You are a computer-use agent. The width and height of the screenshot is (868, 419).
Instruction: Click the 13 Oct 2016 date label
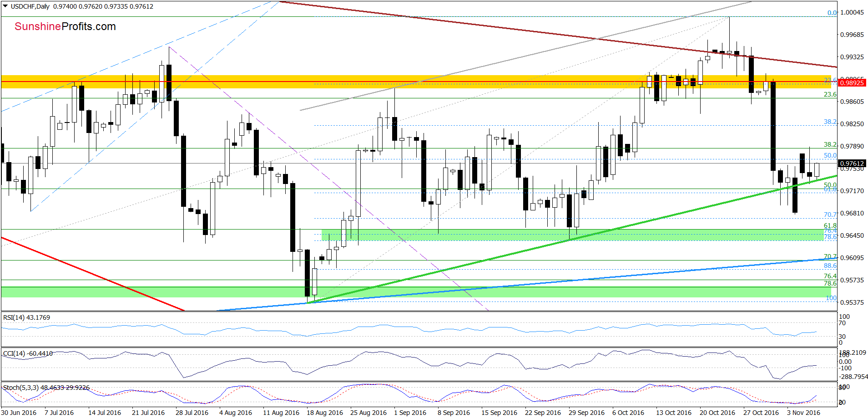674,413
